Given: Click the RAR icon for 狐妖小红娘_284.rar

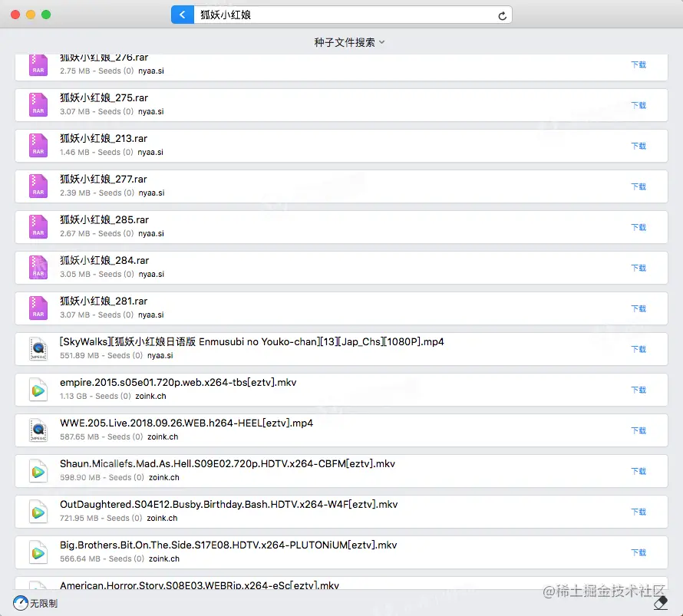Looking at the screenshot, I should (38, 267).
